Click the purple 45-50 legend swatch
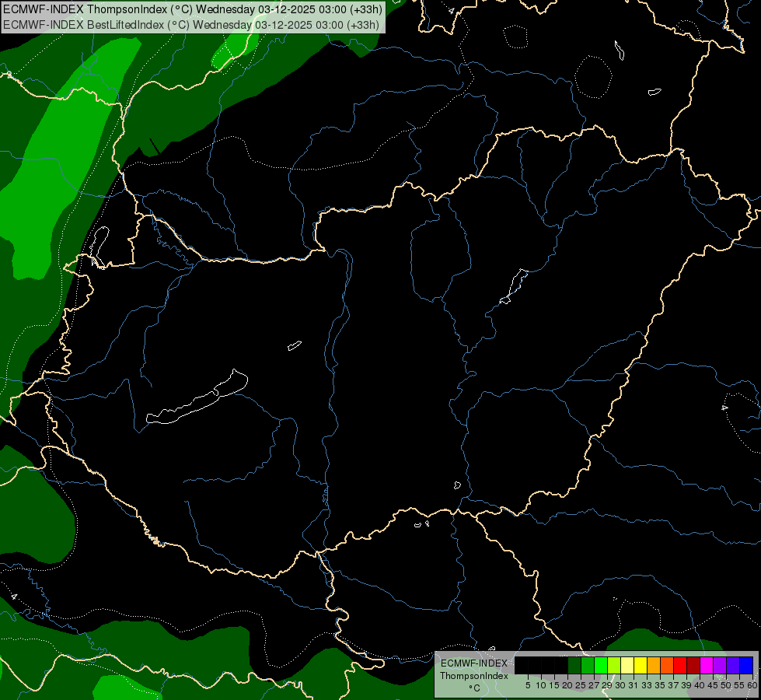Screen dimensions: 761x700 click(x=721, y=665)
